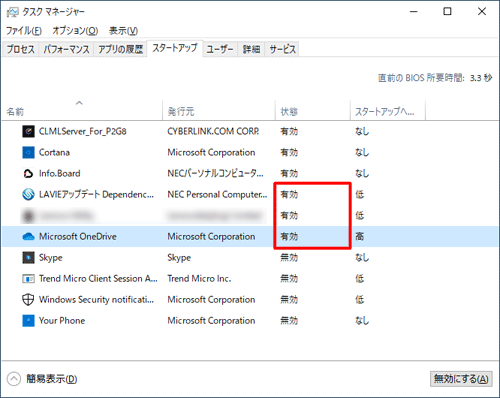Click the Cortana app icon
500x398 pixels.
pos(28,152)
